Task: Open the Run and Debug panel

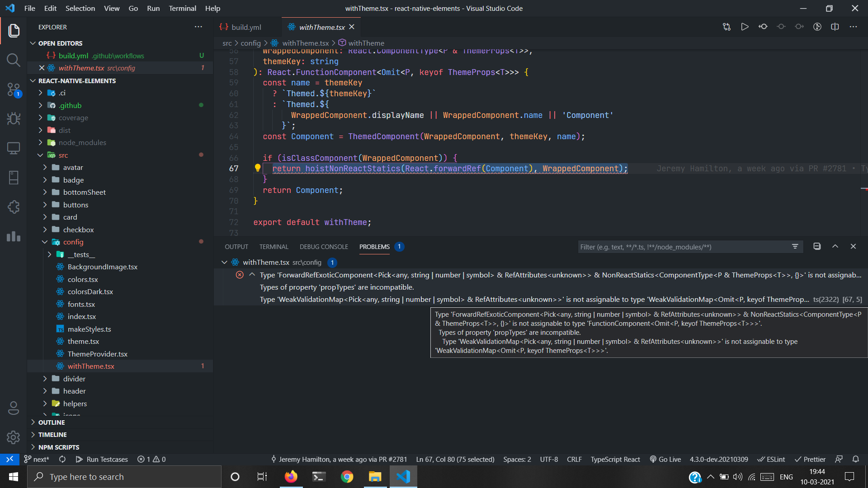Action: [13, 119]
